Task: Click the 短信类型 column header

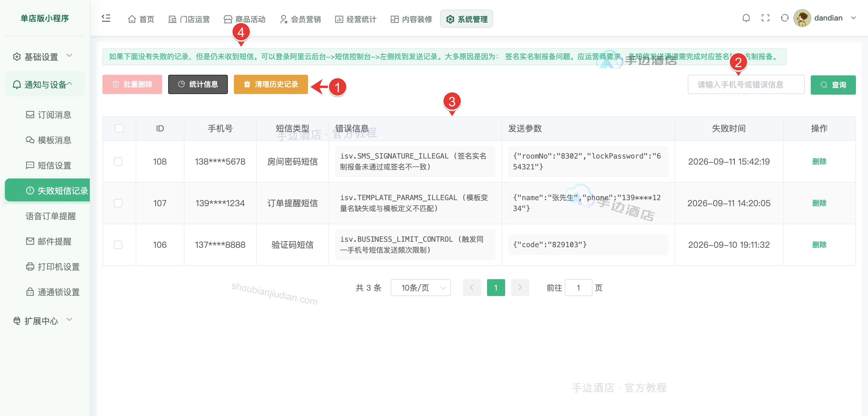Action: point(292,128)
